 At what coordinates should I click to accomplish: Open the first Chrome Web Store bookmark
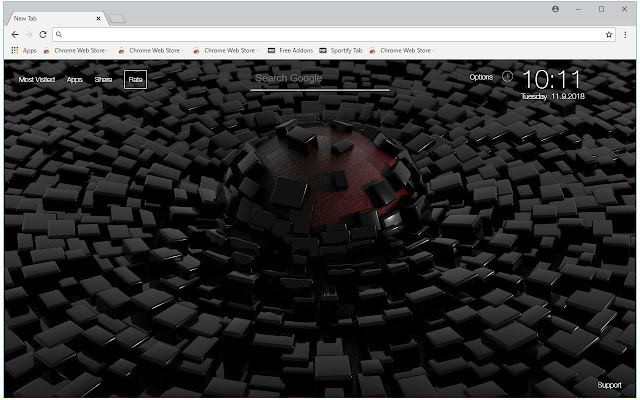pos(76,50)
